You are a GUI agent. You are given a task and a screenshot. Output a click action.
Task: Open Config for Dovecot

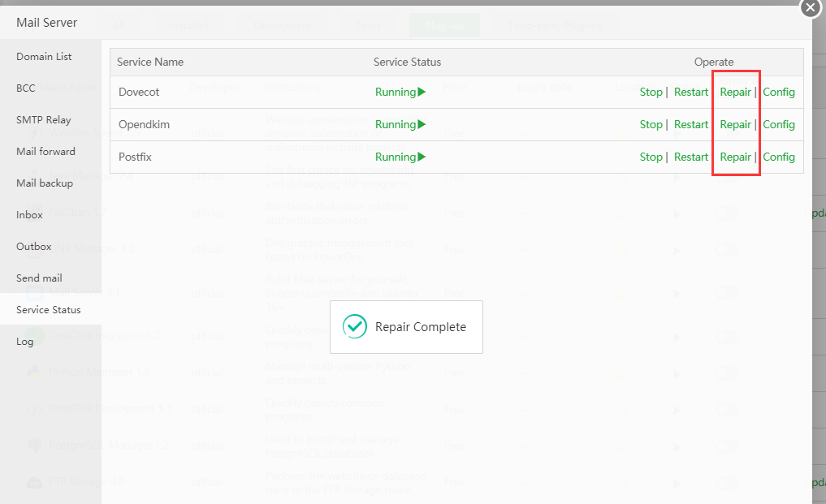pos(779,92)
